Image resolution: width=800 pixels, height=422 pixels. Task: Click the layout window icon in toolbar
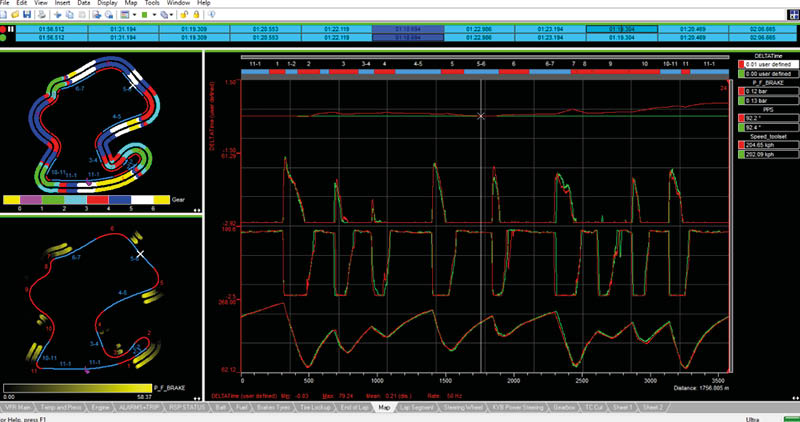pos(125,14)
